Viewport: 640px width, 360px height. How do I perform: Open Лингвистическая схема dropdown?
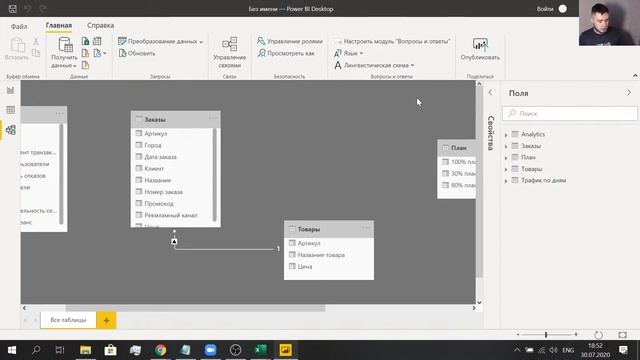click(x=374, y=65)
